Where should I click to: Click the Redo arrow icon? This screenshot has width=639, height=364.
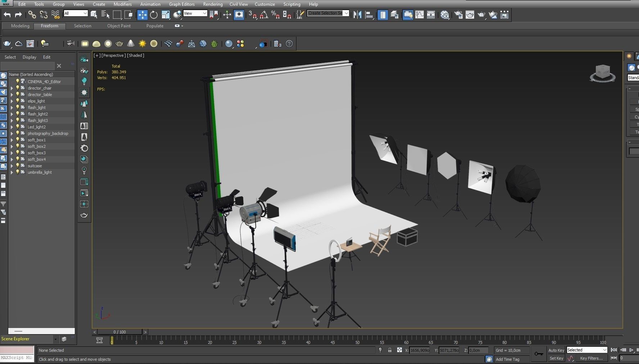pyautogui.click(x=18, y=15)
